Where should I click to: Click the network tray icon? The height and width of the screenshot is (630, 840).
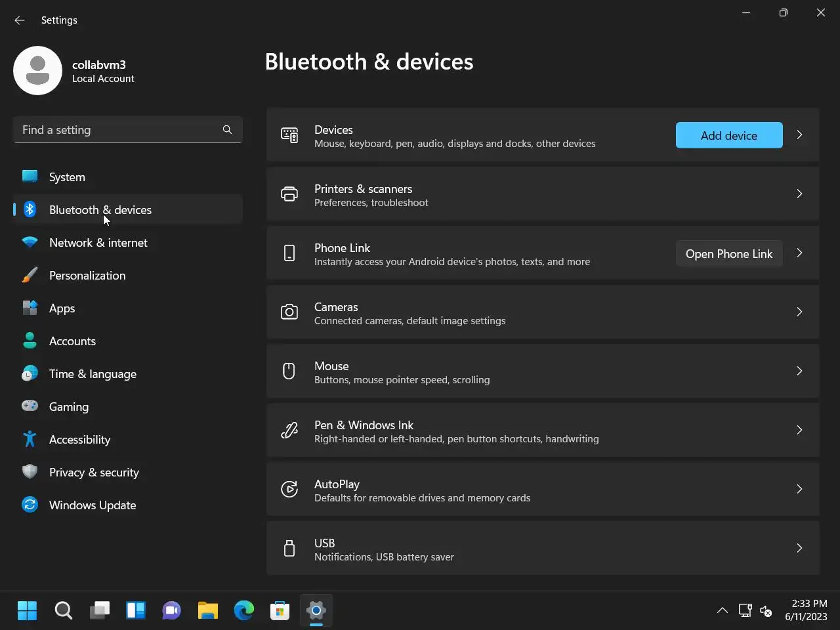pos(745,610)
